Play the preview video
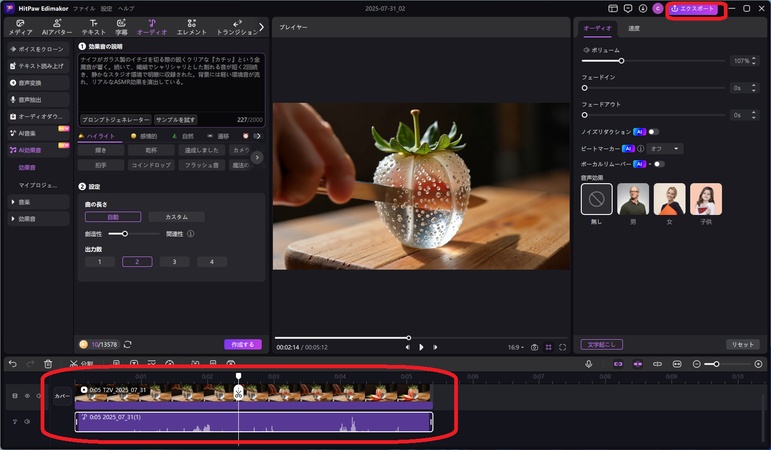This screenshot has width=771, height=450. 421,347
